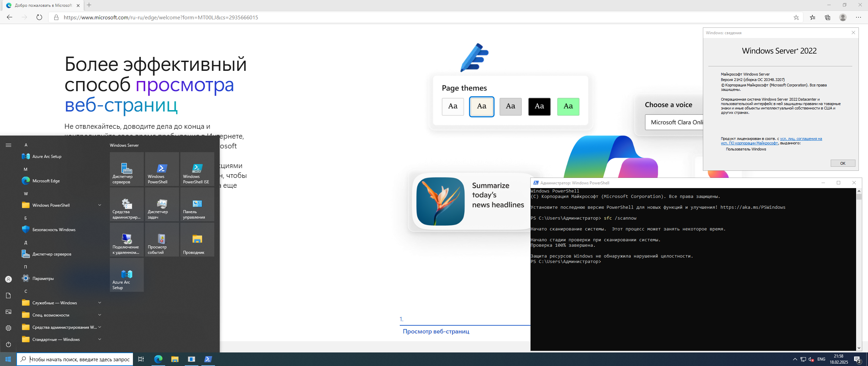Open the Windows PowerShell ISE tile

(197, 169)
